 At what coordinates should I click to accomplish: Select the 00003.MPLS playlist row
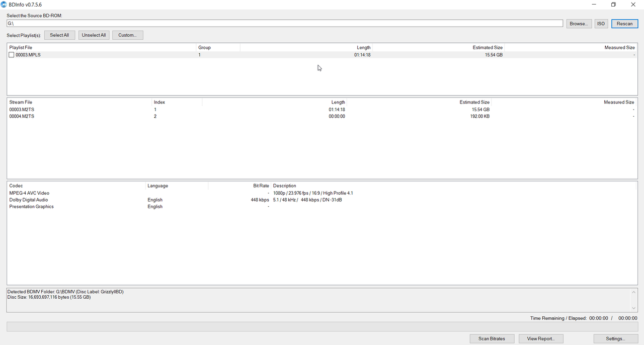click(x=322, y=55)
